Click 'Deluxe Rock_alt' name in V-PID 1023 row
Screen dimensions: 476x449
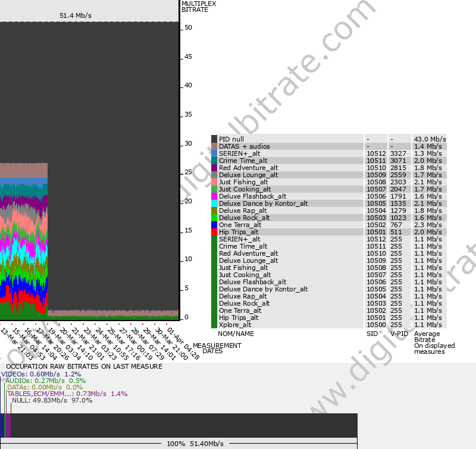click(245, 218)
